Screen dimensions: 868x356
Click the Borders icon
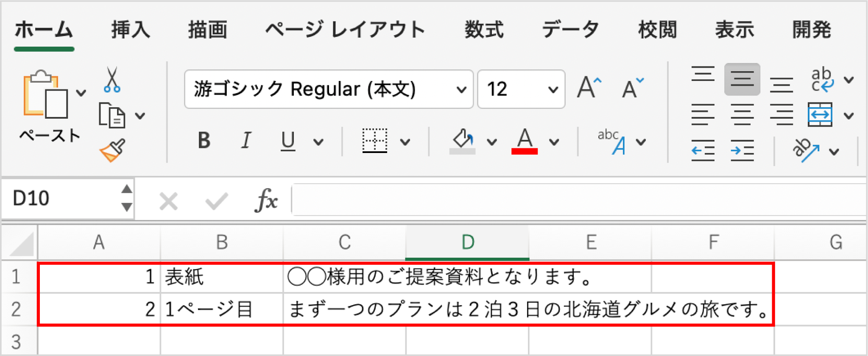click(375, 140)
